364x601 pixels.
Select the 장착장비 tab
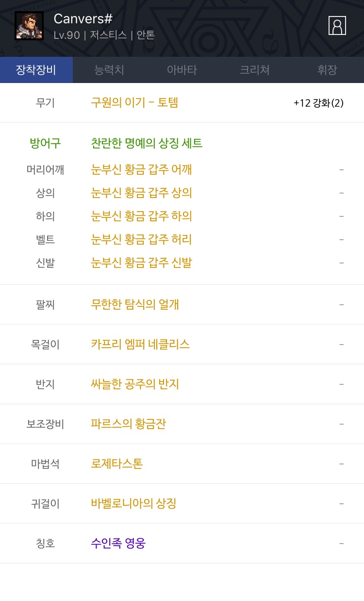[36, 70]
